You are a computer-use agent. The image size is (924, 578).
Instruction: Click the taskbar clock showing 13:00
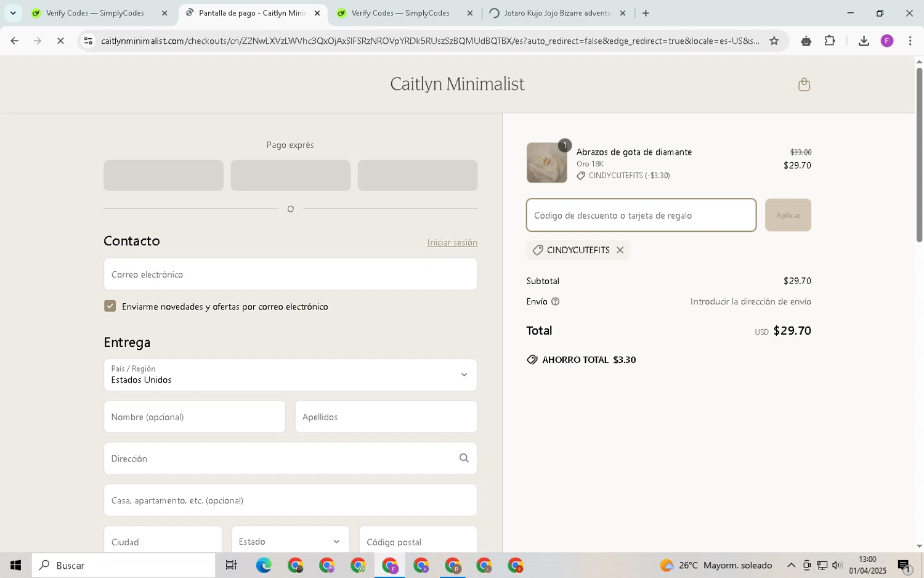coord(867,565)
